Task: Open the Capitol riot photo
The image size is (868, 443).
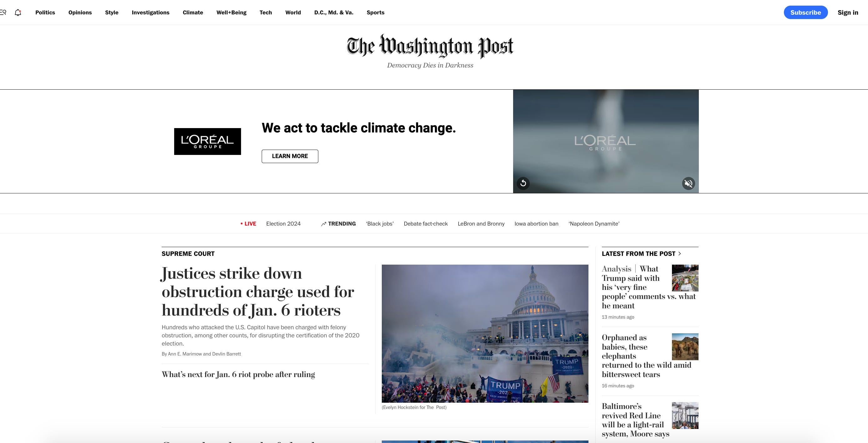Action: click(x=485, y=334)
